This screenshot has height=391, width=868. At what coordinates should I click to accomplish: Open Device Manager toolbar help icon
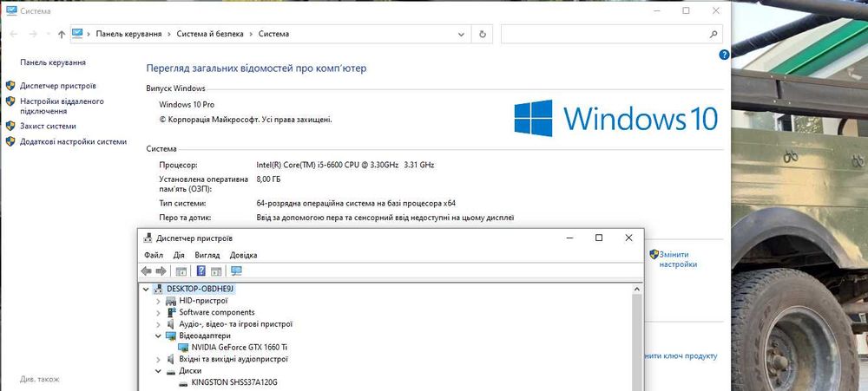tap(201, 271)
